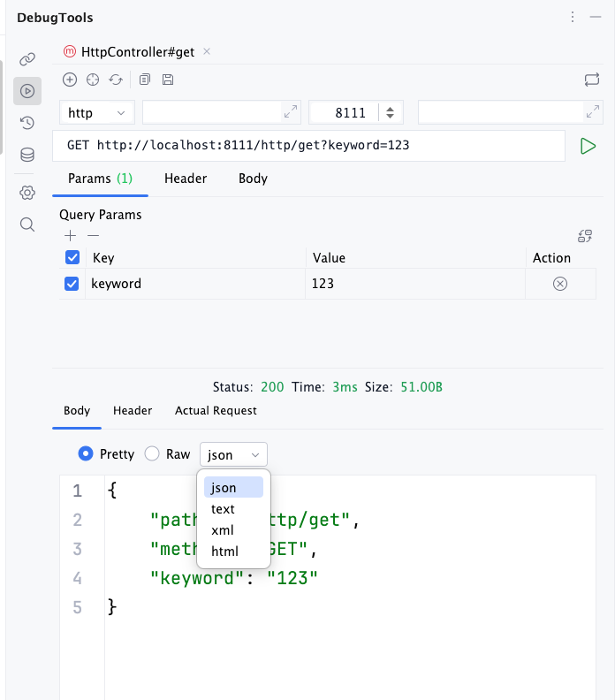
Task: Click the refresh toolbar icon
Action: coord(116,80)
